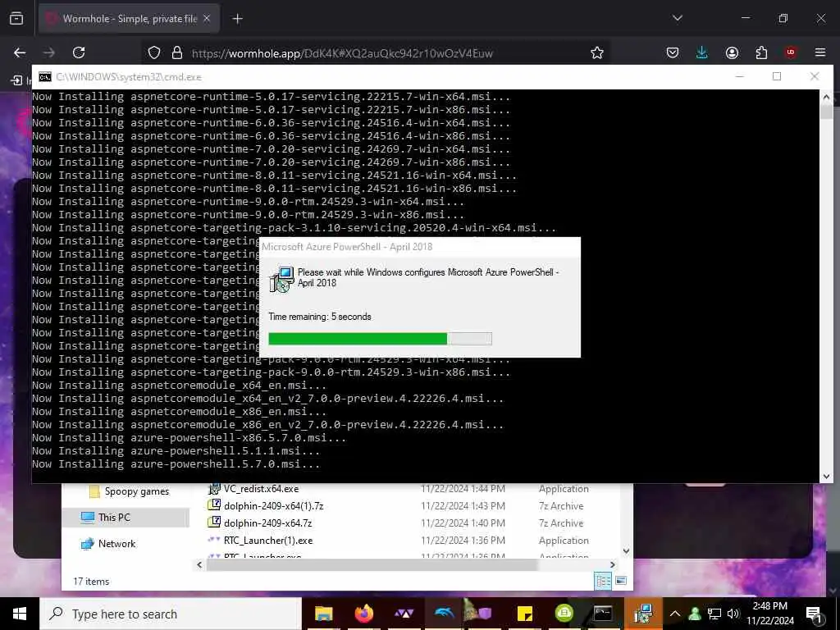Maximize the cmd.exe window

coord(777,76)
